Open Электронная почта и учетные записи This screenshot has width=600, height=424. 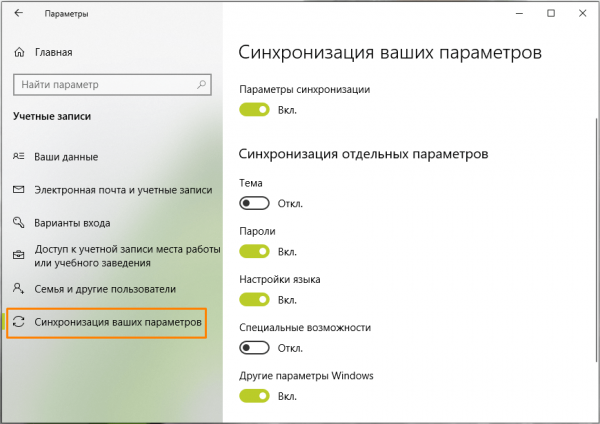pos(112,190)
